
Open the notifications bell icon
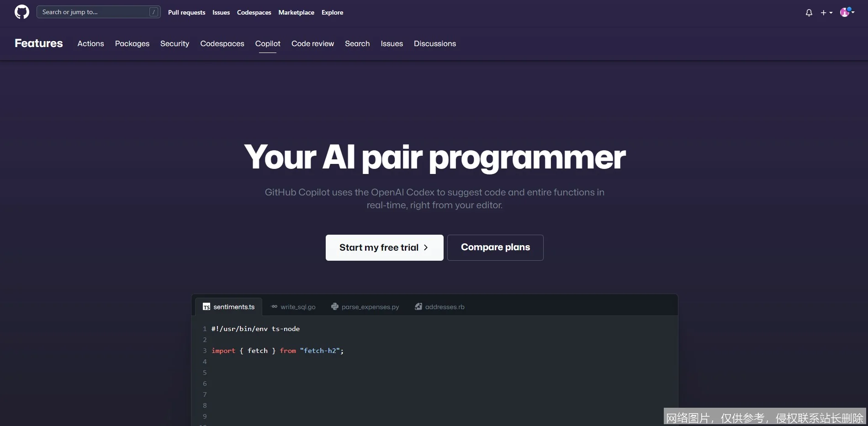[809, 12]
